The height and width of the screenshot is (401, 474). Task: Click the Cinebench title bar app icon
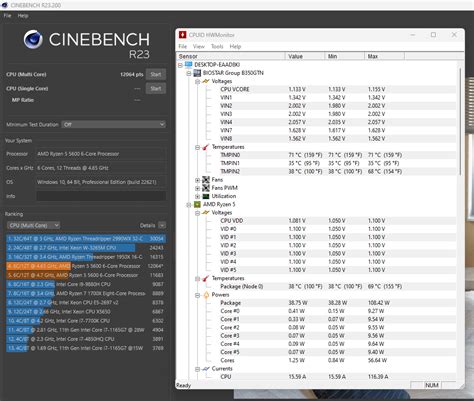[x=5, y=5]
